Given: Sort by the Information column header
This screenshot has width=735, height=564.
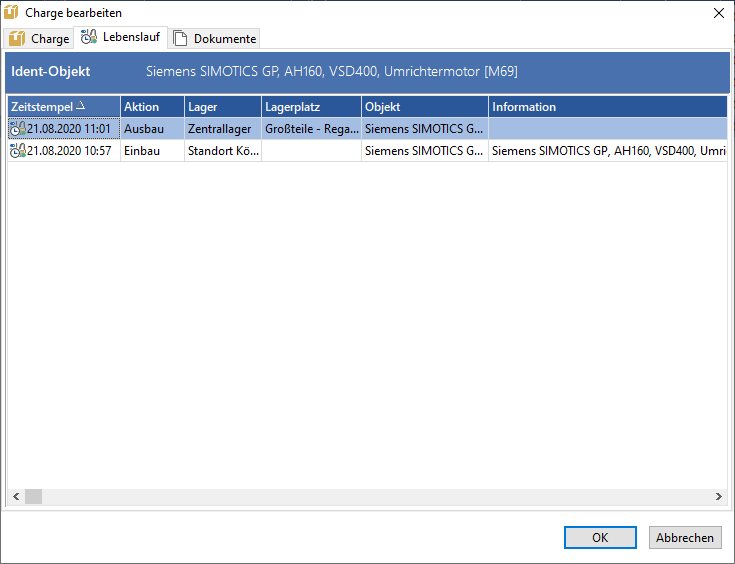Looking at the screenshot, I should pyautogui.click(x=608, y=107).
